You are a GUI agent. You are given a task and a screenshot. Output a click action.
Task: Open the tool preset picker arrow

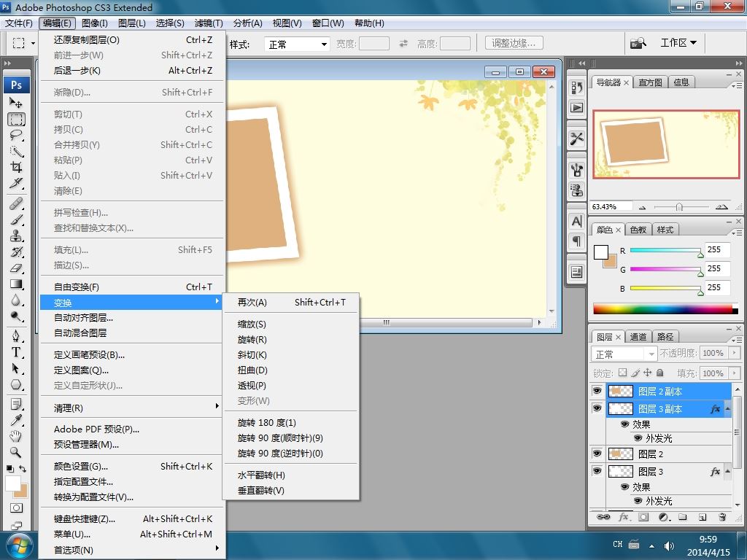tap(33, 43)
